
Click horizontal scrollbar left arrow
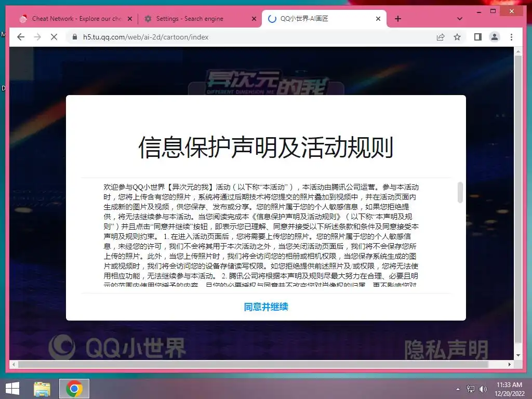(14, 364)
